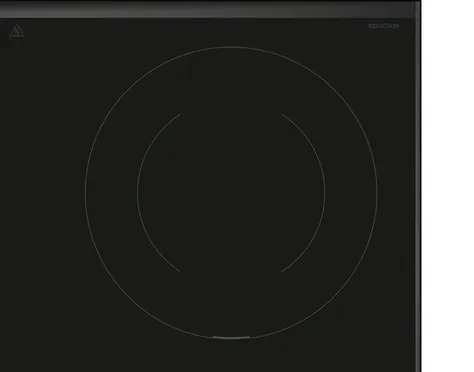474x372 pixels.
Task: Click the leftmost point of outer ring
Action: [85, 193]
